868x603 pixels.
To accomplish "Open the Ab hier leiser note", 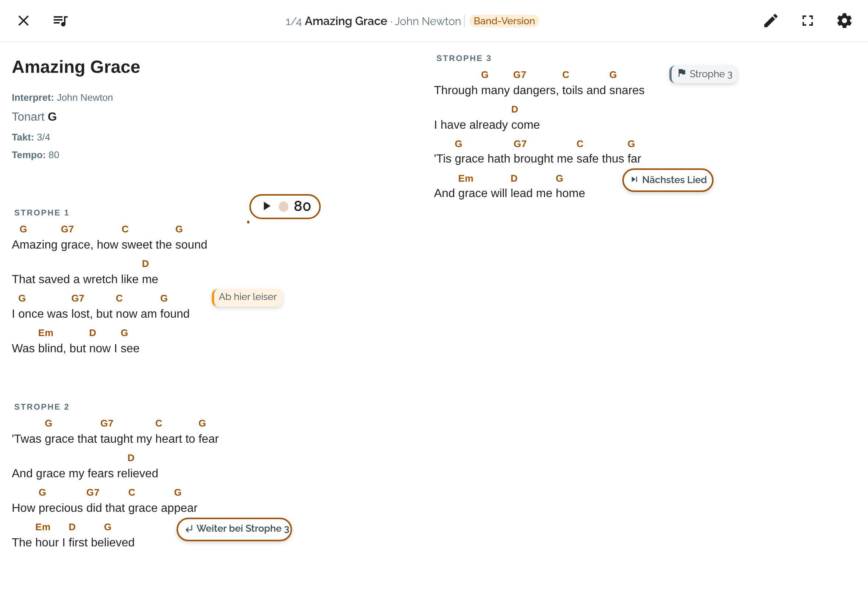I will pos(248,297).
